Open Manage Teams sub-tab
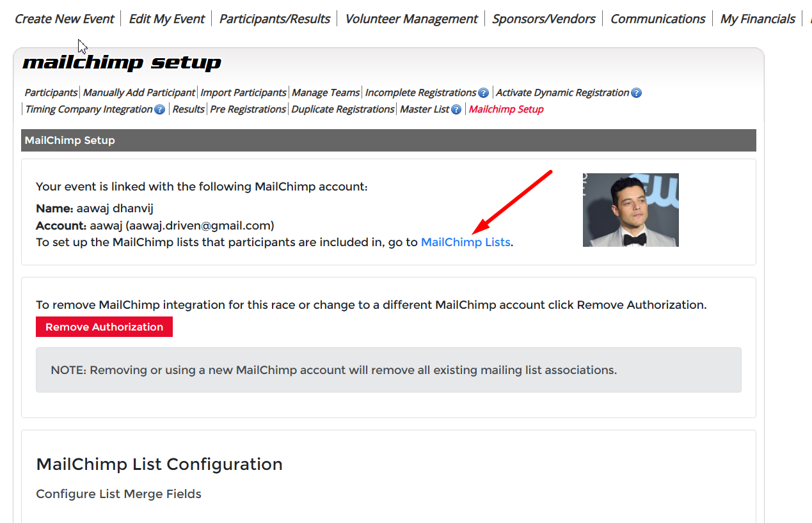Viewport: 812px width, 523px height. pyautogui.click(x=326, y=93)
